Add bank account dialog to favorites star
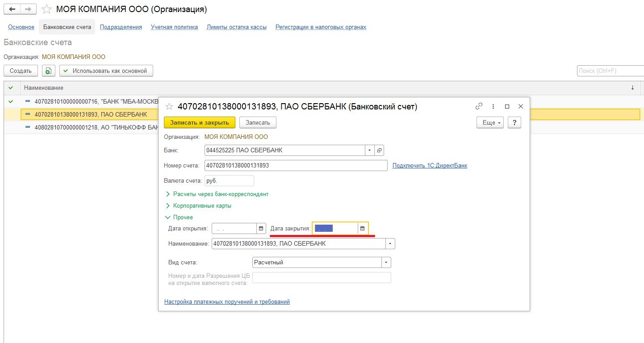 click(169, 107)
